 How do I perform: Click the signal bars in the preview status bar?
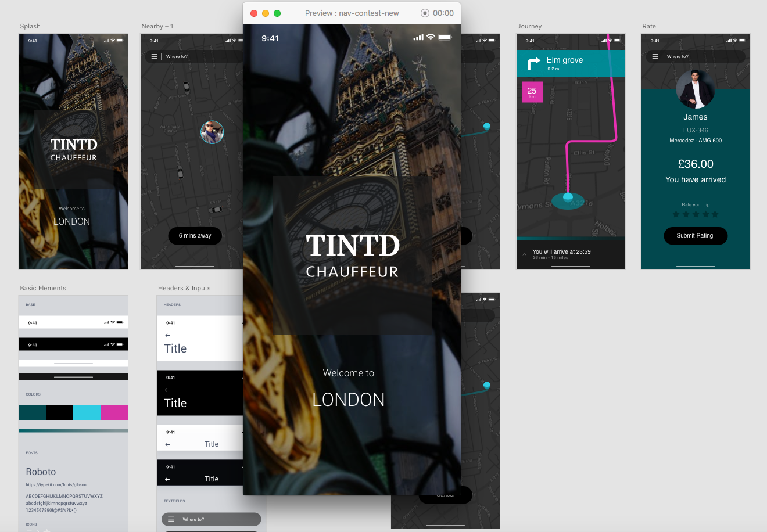(418, 37)
